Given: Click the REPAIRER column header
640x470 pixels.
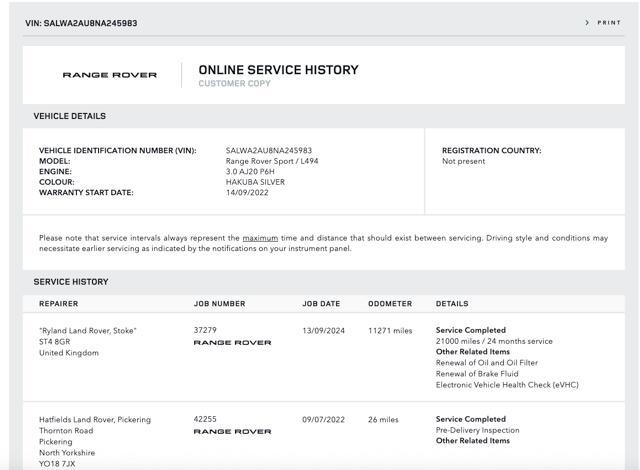Looking at the screenshot, I should coord(58,304).
